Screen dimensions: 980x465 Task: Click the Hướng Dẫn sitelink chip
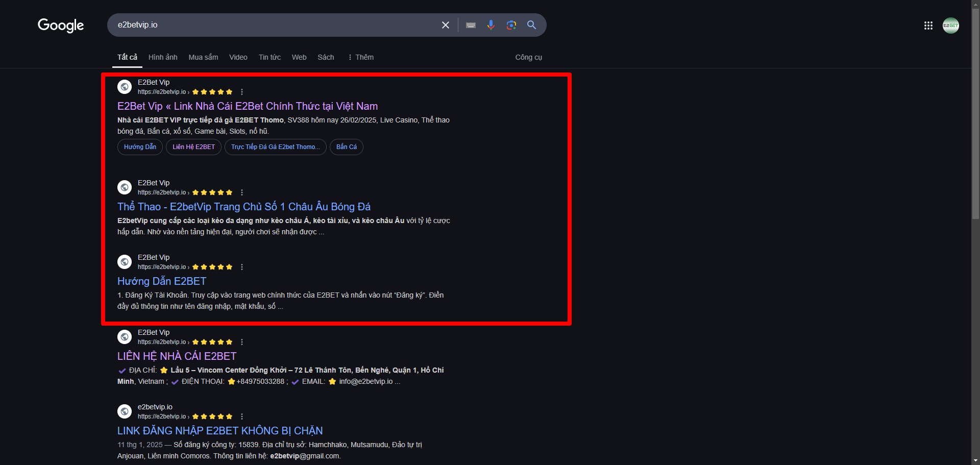tap(140, 147)
